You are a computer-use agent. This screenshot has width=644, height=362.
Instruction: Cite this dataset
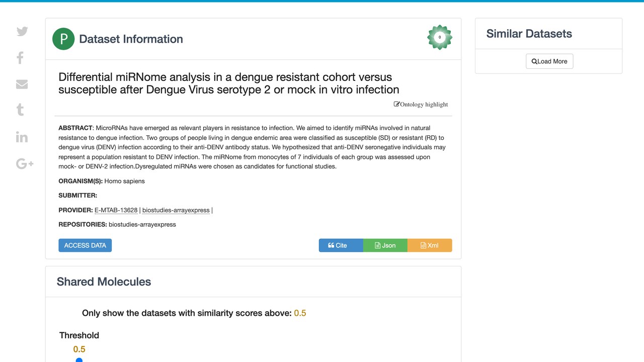click(x=341, y=245)
